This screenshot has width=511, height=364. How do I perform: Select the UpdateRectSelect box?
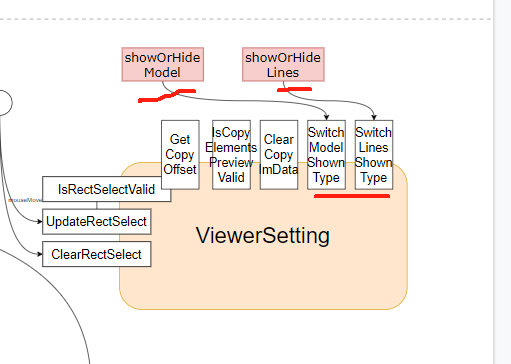(97, 222)
